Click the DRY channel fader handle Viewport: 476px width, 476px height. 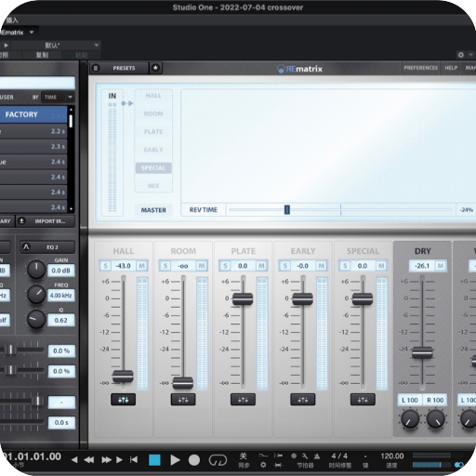point(422,352)
